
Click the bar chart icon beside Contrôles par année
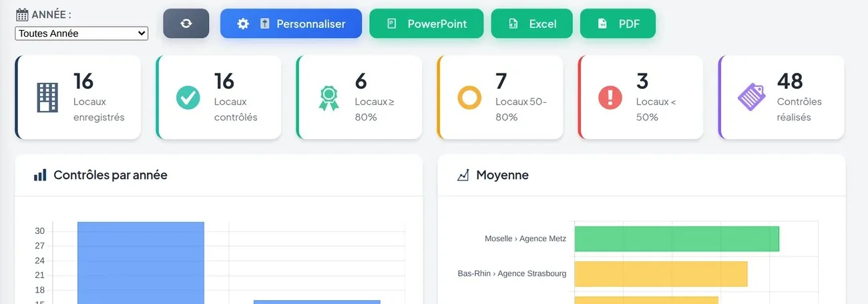[40, 175]
